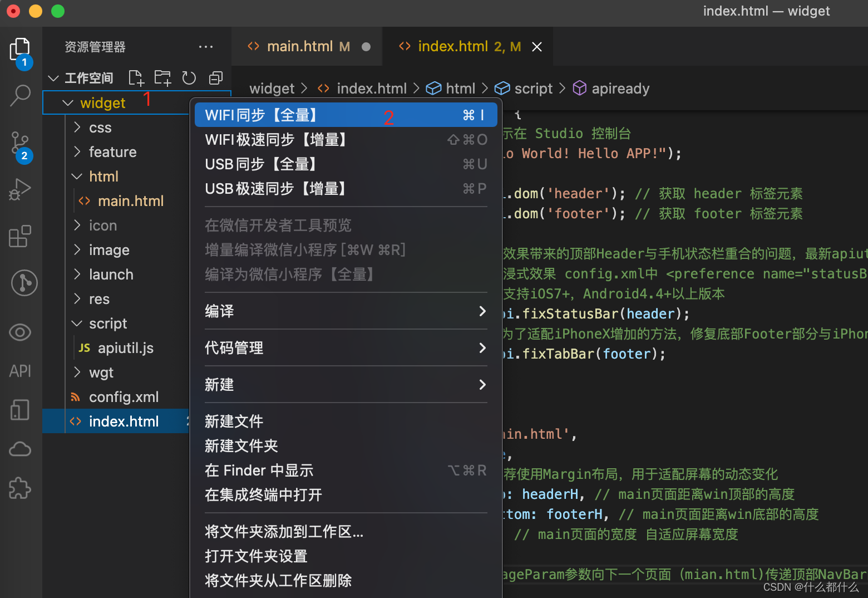This screenshot has width=868, height=598.
Task: Open the puzzle-piece plugin icon
Action: (x=21, y=488)
